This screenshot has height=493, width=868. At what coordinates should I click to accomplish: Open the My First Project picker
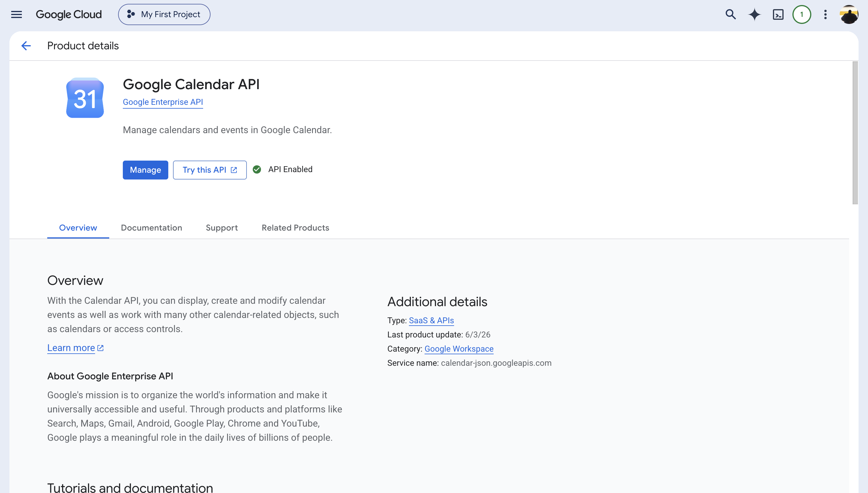point(164,14)
